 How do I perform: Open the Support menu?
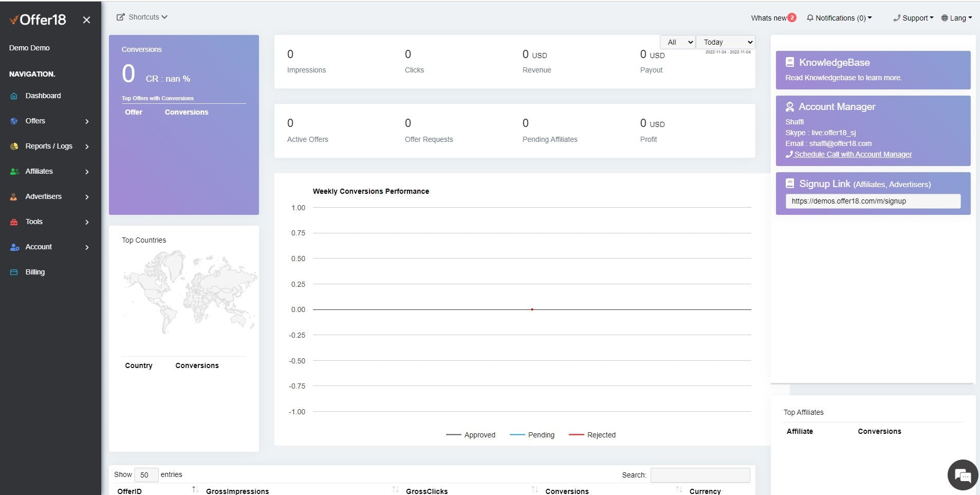coord(913,18)
